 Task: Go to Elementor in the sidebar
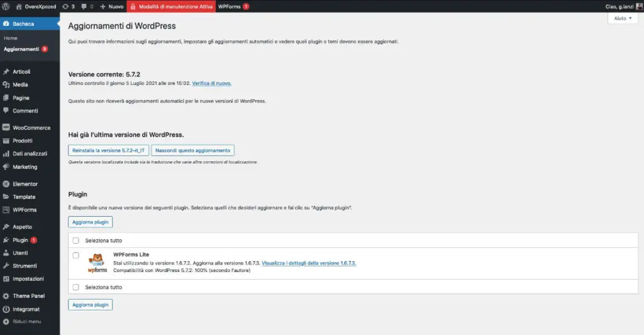click(x=25, y=184)
